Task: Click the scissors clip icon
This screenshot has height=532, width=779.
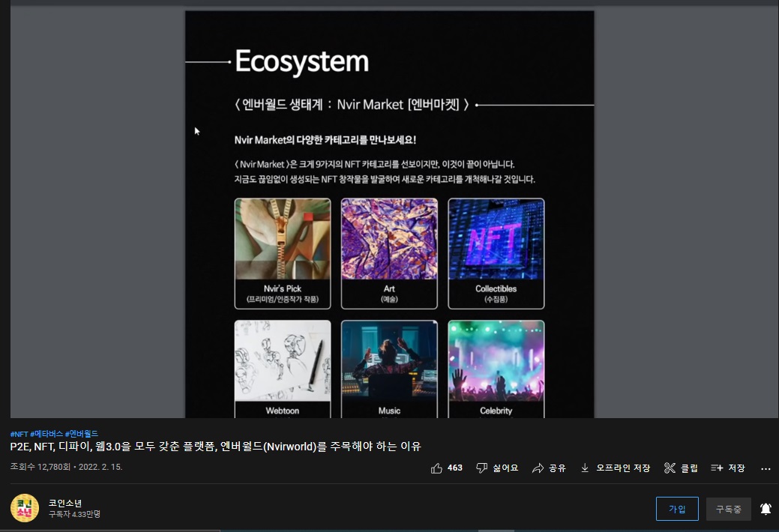Action: (x=670, y=468)
